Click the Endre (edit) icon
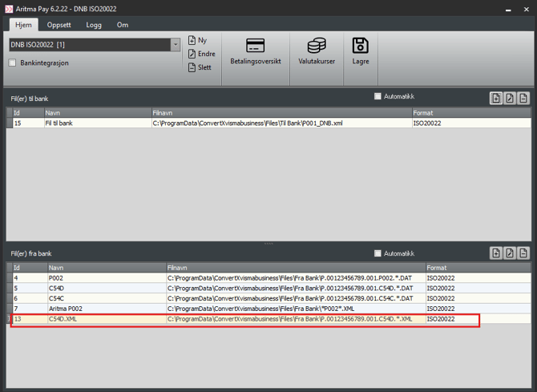Screen dimensions: 537x392 coord(192,54)
